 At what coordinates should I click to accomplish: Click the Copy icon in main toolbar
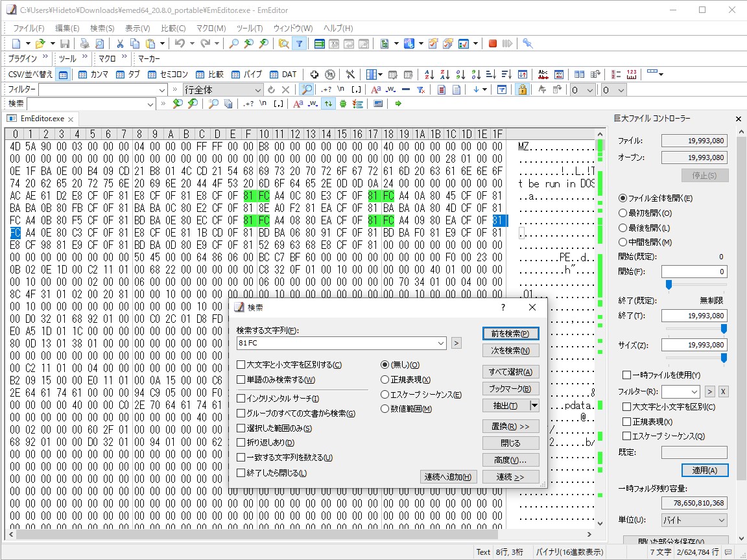[135, 44]
